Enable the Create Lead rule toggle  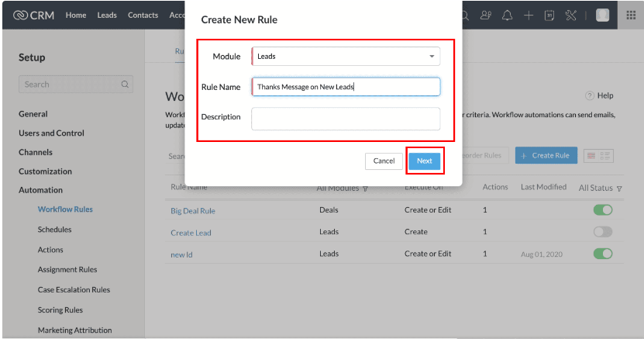pyautogui.click(x=603, y=232)
